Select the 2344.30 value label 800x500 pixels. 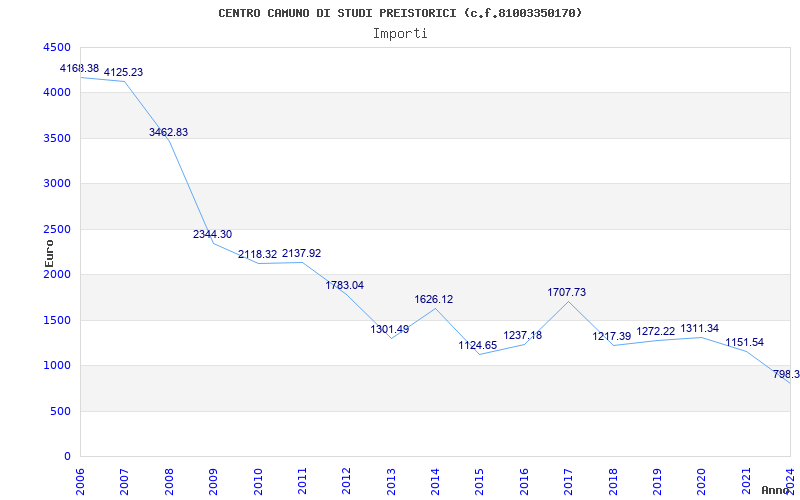[x=212, y=234]
